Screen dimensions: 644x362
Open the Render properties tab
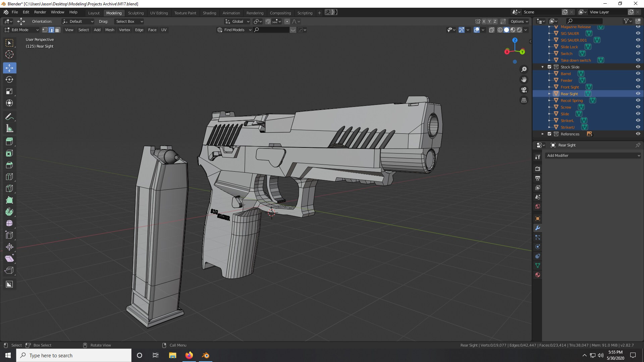click(538, 169)
